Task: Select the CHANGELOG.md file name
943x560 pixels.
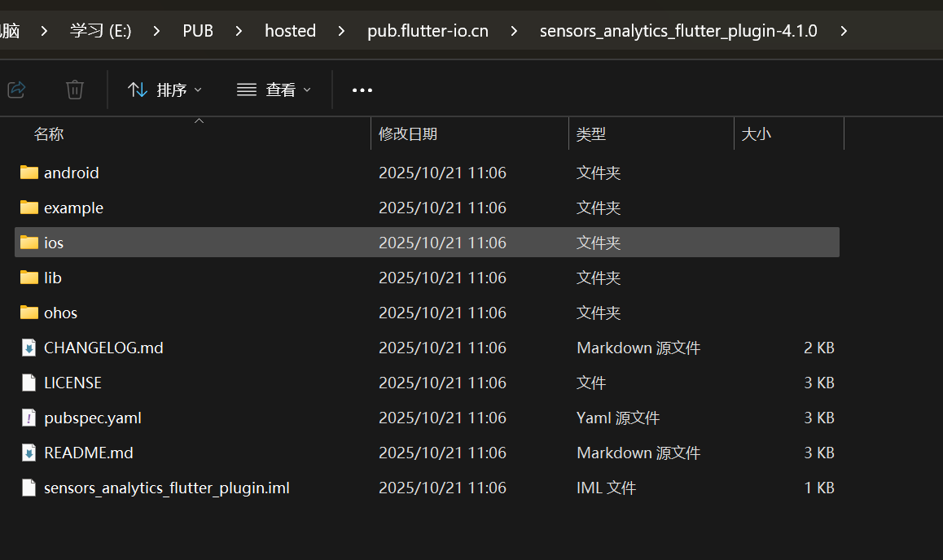Action: click(x=103, y=348)
